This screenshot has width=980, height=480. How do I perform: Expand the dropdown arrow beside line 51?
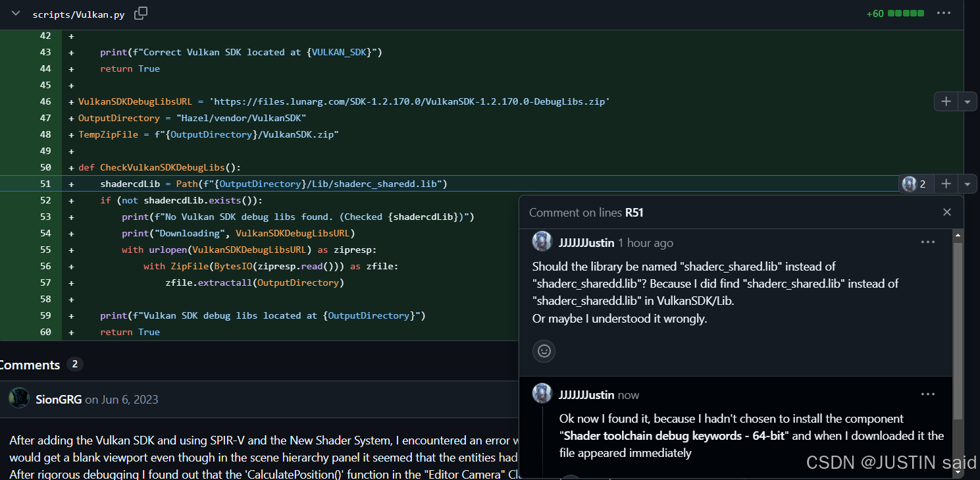967,184
